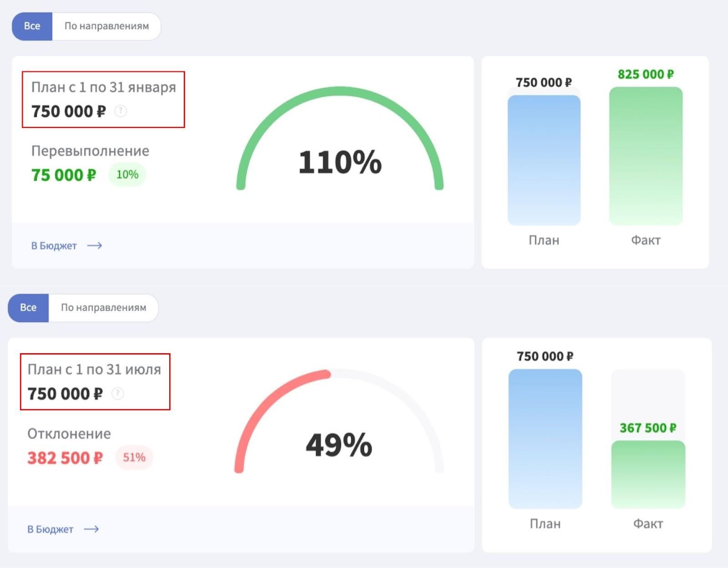Viewport: 728px width, 568px height.
Task: Open the В Бюджет link in January card
Action: 54,246
